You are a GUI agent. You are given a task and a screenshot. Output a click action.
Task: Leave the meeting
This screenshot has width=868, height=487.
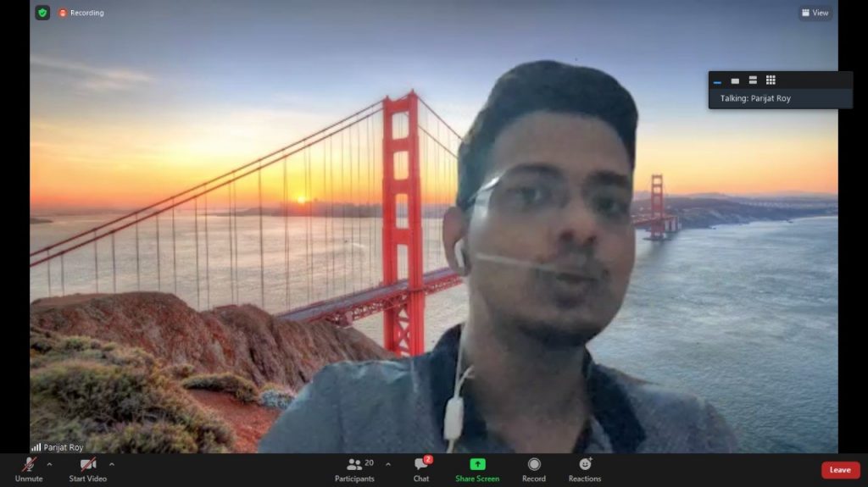point(840,470)
